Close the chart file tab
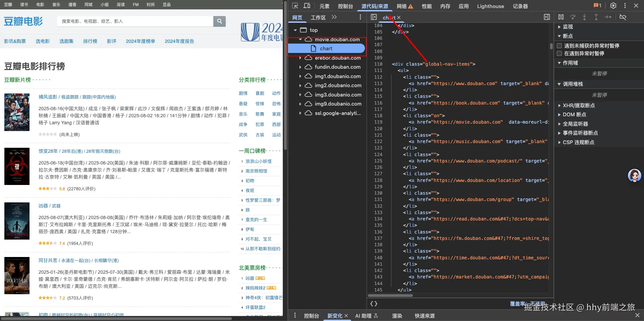644x321 pixels. [399, 17]
